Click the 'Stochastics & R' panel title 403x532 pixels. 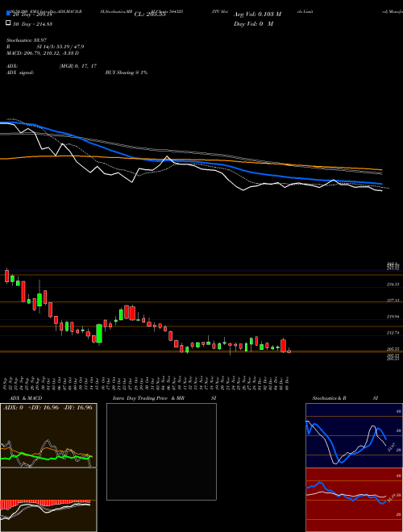pyautogui.click(x=329, y=398)
